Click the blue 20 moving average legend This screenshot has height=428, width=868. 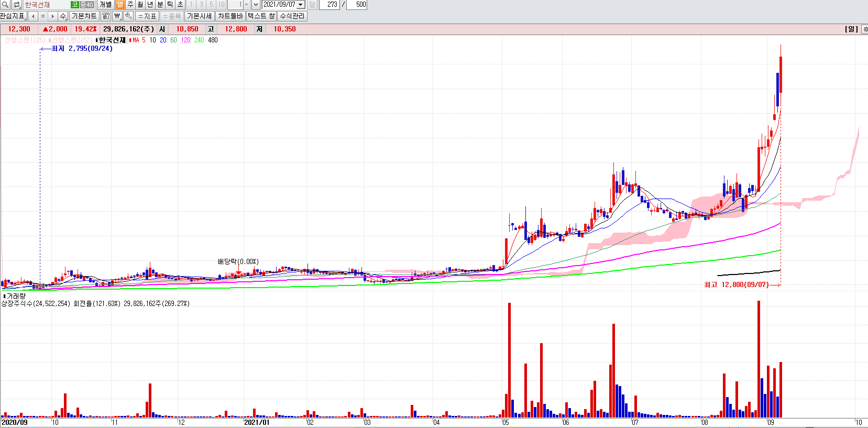coord(163,40)
